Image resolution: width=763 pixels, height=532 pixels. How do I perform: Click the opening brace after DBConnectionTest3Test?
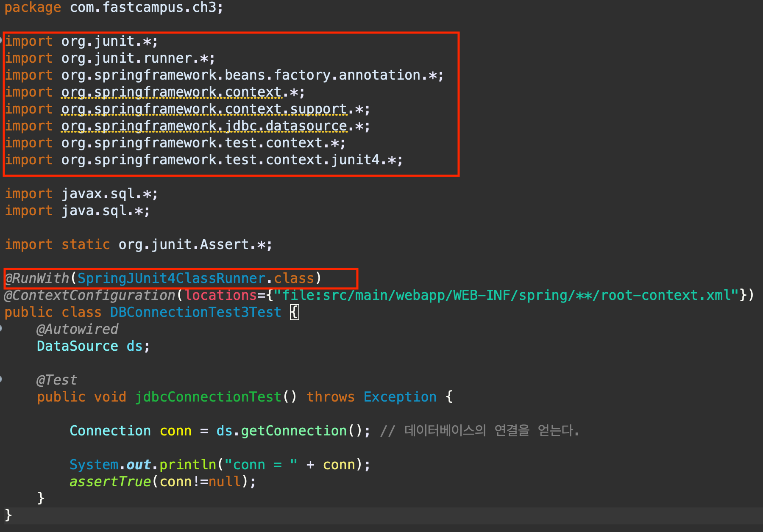coord(294,313)
